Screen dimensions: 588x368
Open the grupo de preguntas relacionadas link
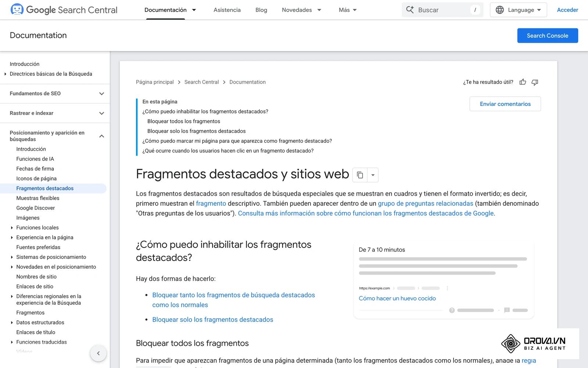point(426,204)
